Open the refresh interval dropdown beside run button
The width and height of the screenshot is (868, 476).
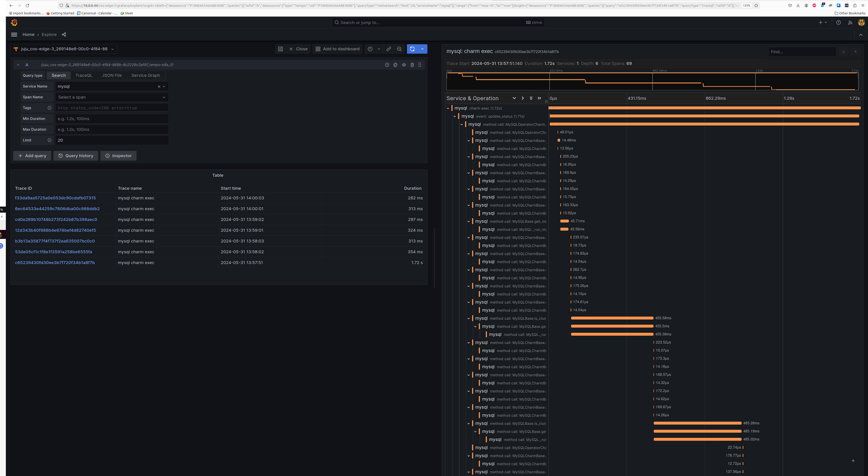point(422,49)
